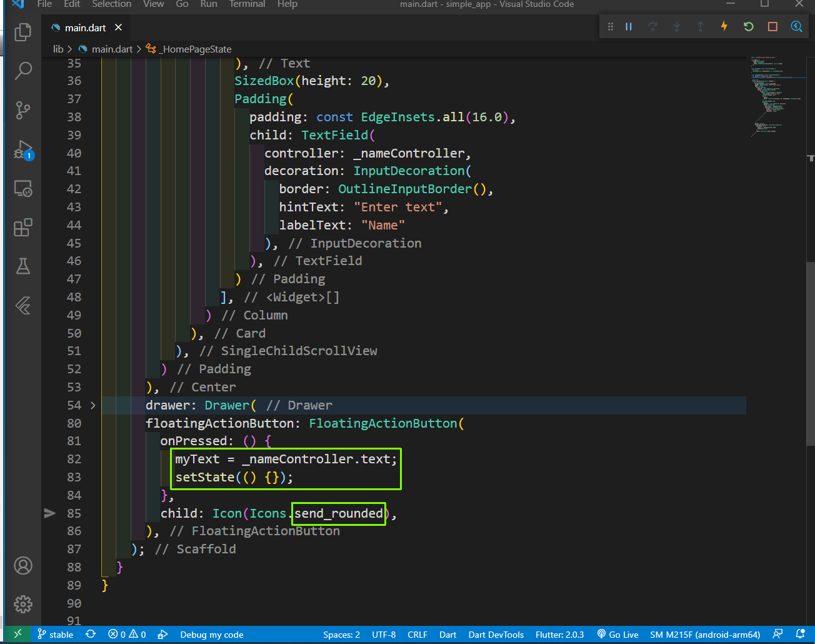Viewport: 815px width, 644px height.
Task: Open the Explorer view in activity bar
Action: click(23, 32)
